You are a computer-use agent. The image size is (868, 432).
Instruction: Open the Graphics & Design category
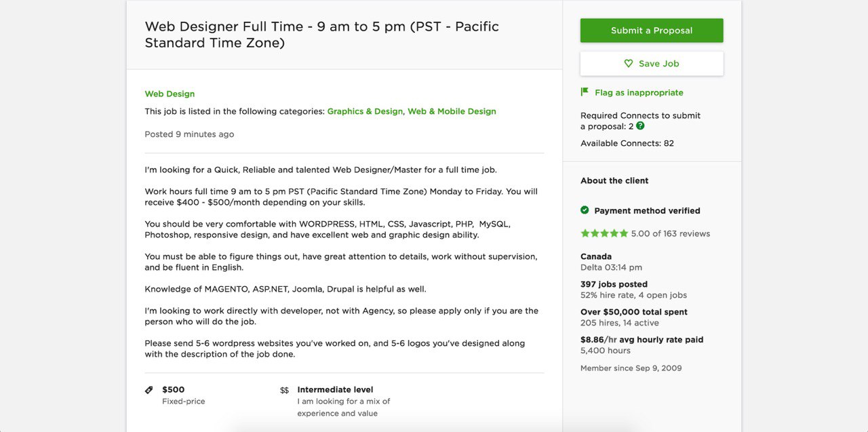pos(365,111)
